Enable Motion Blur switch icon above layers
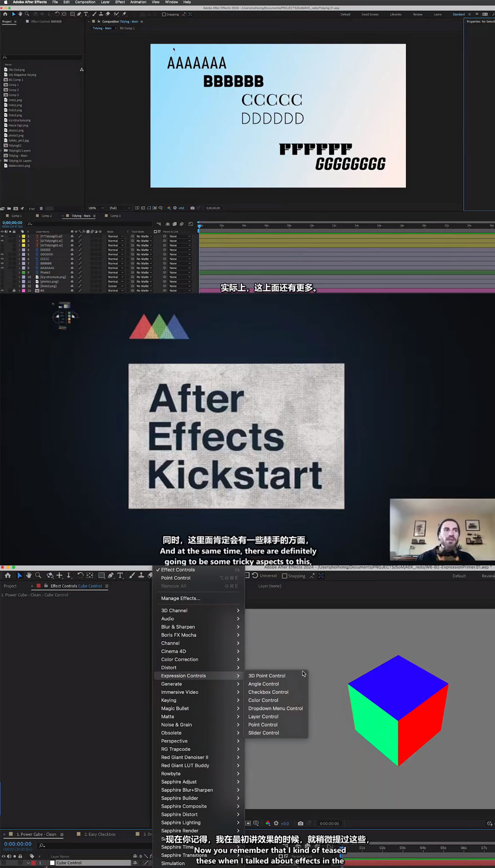Screen dimensions: 495x868 point(182,224)
